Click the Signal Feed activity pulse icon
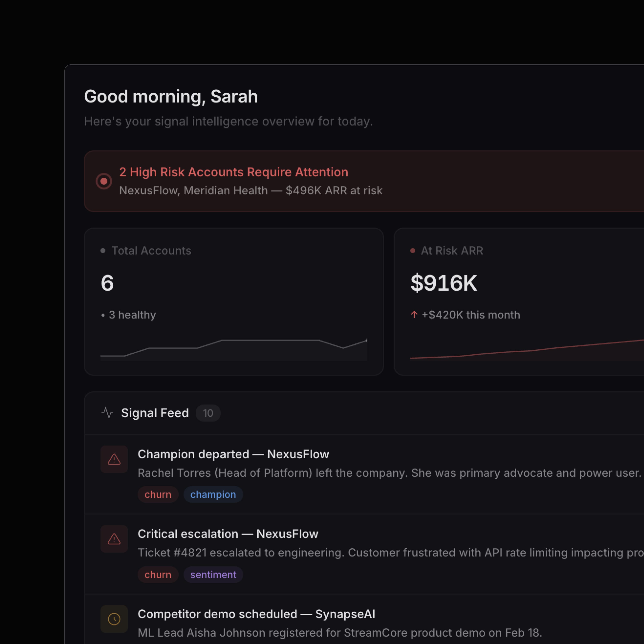 click(107, 413)
